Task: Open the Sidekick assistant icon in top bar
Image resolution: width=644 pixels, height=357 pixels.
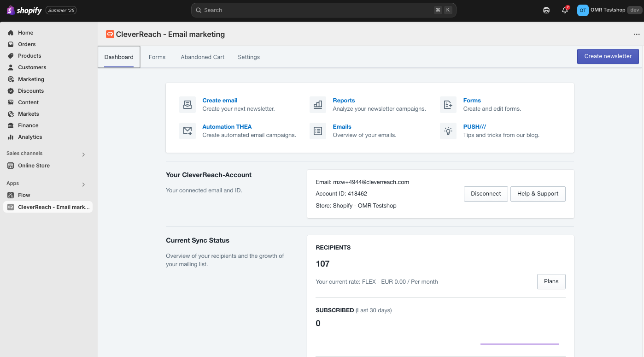Action: (546, 10)
